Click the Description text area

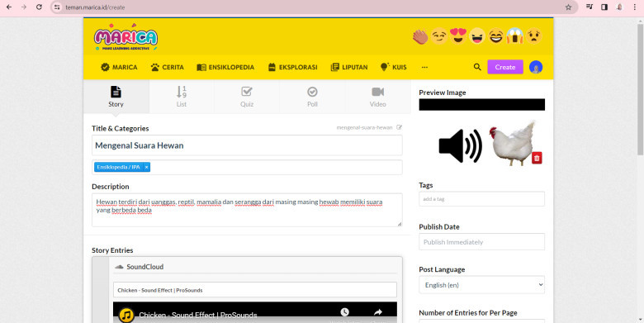[x=247, y=210]
